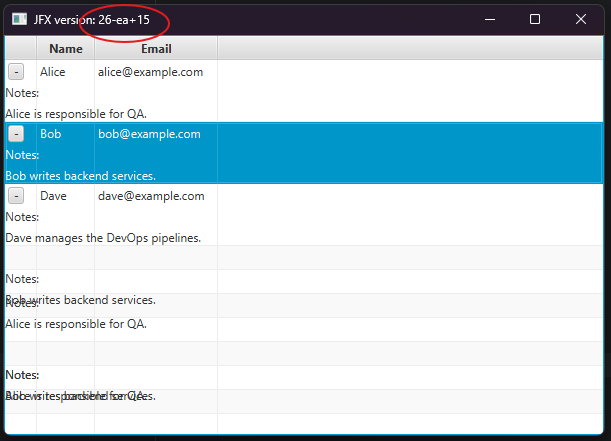Viewport: 611px width, 441px height.
Task: Click "Dave manages the DevOps pipelines." note
Action: [103, 238]
